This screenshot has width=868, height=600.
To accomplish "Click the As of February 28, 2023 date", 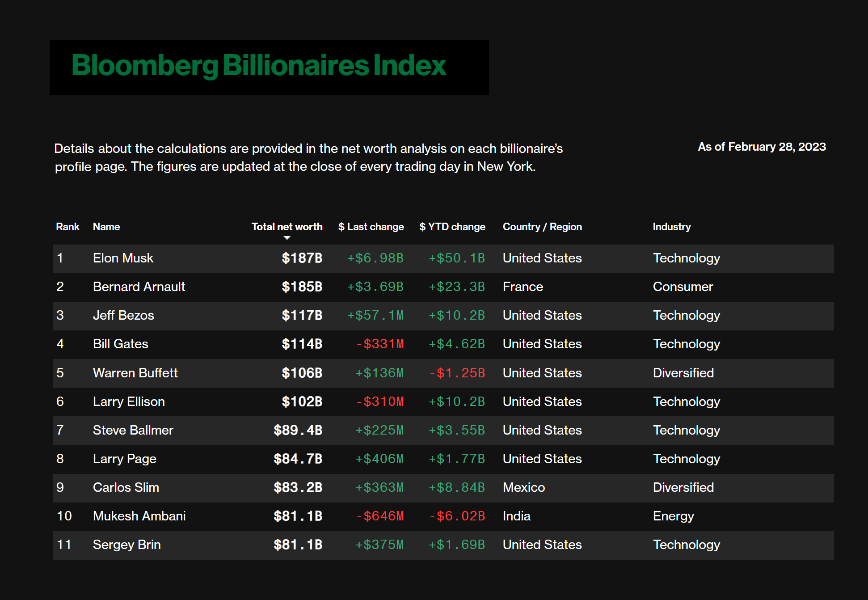I will pyautogui.click(x=762, y=147).
